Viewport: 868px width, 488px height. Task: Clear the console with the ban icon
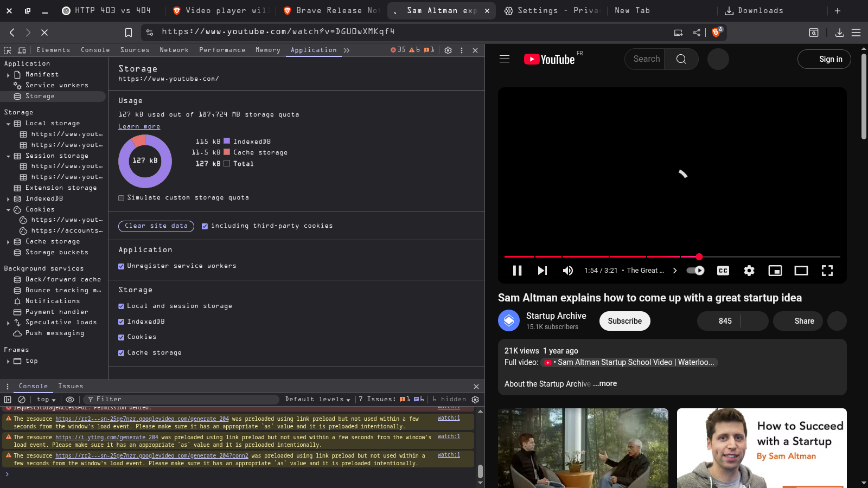point(22,400)
